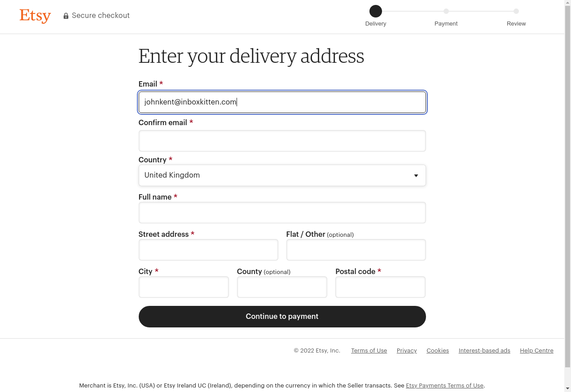This screenshot has height=392, width=571.
Task: Click the scrollbar down arrow
Action: tap(567, 388)
